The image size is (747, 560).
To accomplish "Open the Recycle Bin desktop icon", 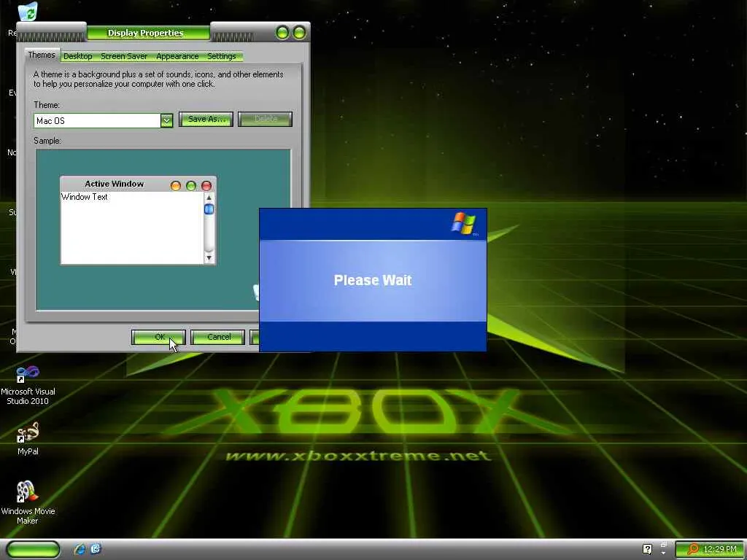I will [x=28, y=11].
